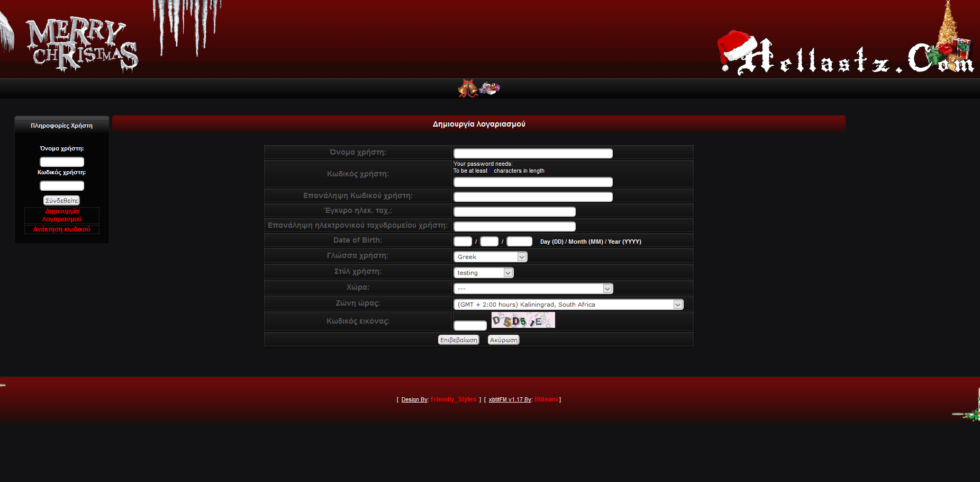Click the Επιβεβαίωση submit button

point(459,340)
